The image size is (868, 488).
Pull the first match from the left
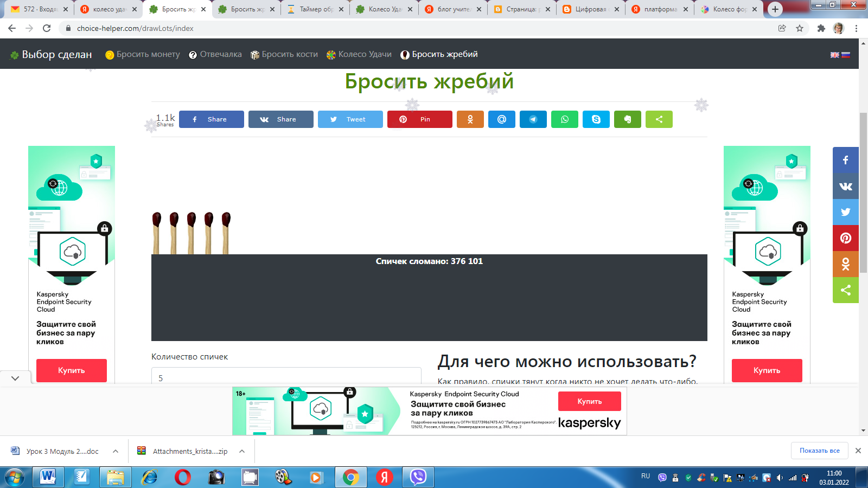point(157,233)
